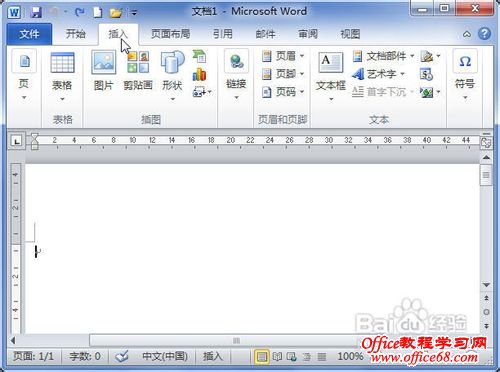Click the 中文(中国) language indicator

(165, 356)
